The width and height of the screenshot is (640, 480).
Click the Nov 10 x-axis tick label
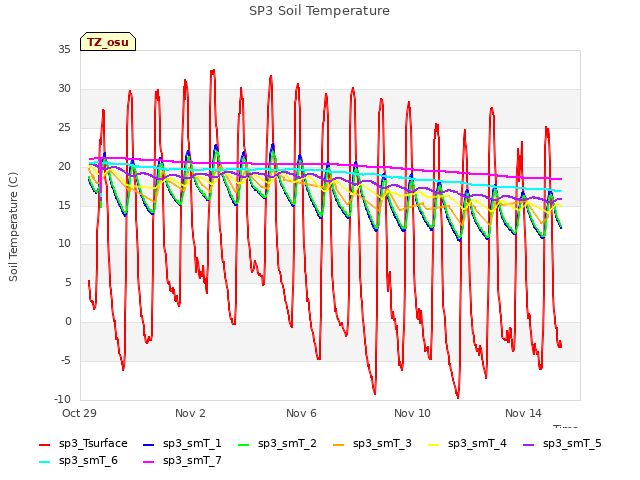[412, 413]
